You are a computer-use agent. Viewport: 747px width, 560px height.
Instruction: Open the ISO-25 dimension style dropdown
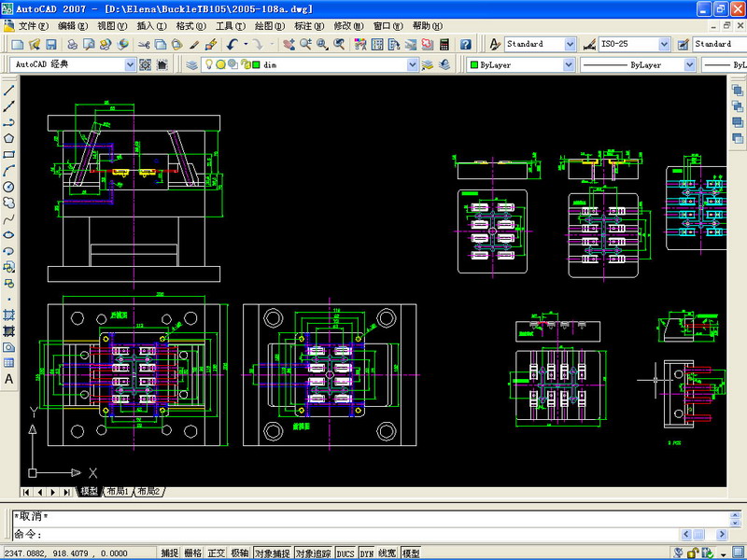(x=664, y=44)
